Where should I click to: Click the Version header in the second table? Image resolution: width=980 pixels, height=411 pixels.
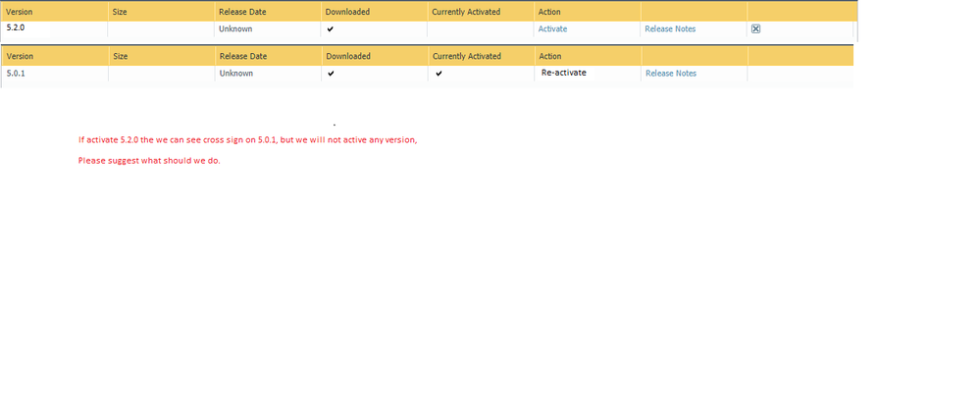click(20, 56)
